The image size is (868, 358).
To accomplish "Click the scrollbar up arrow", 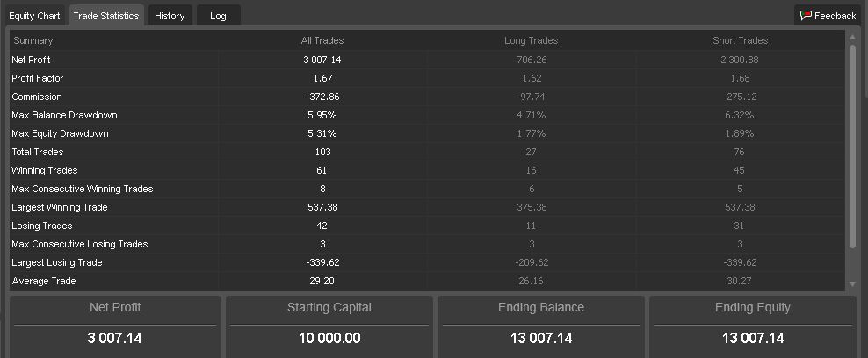I will [852, 38].
